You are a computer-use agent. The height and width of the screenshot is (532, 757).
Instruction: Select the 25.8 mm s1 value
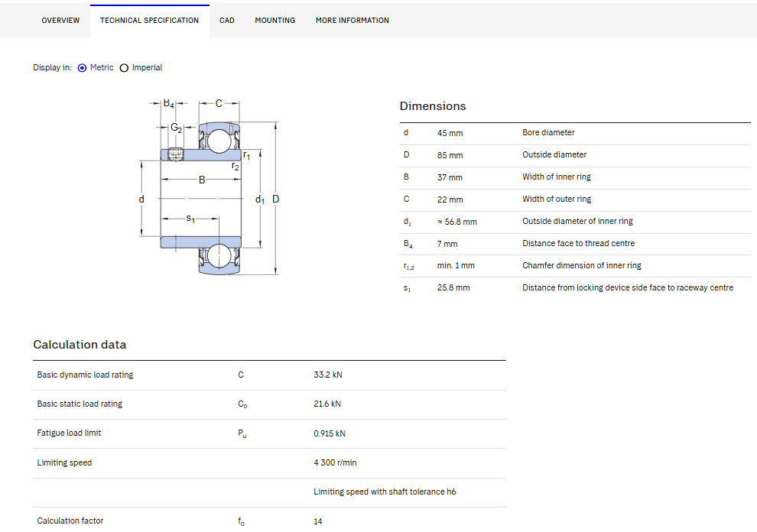tap(453, 287)
